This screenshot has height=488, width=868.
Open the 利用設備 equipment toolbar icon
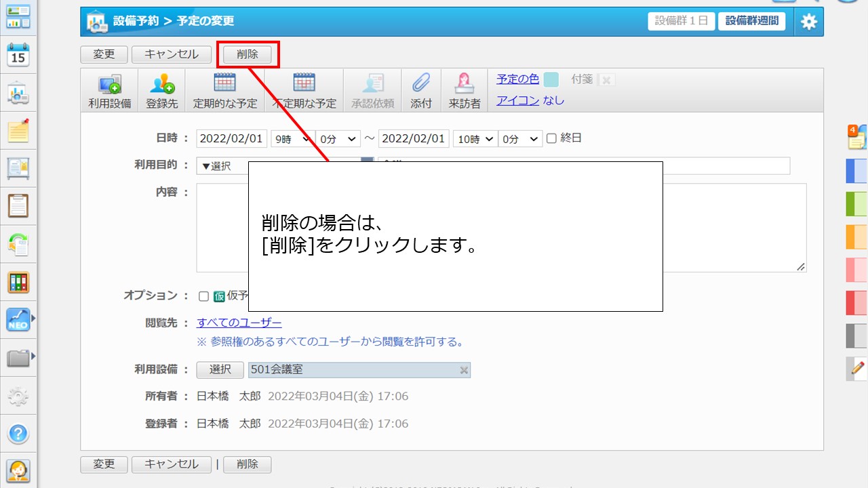tap(109, 90)
